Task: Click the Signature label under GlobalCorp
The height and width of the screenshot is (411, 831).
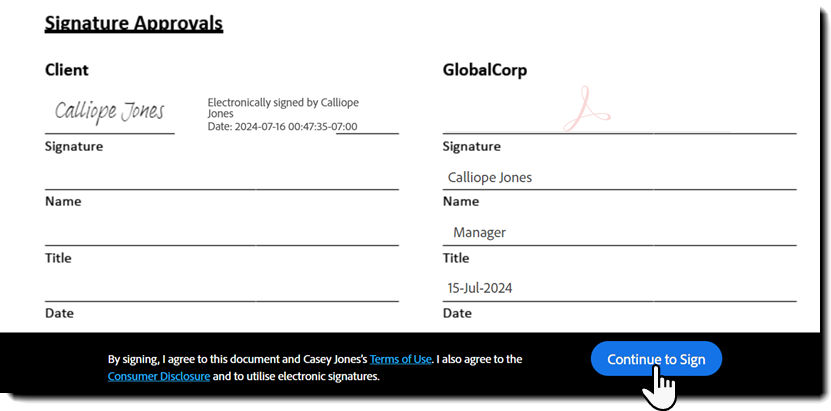Action: point(472,146)
